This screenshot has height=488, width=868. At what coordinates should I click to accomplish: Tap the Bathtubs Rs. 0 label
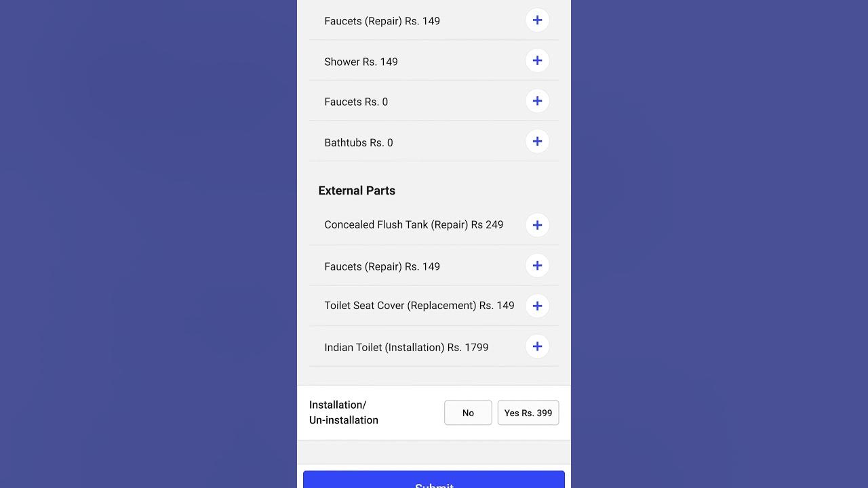pyautogui.click(x=358, y=142)
